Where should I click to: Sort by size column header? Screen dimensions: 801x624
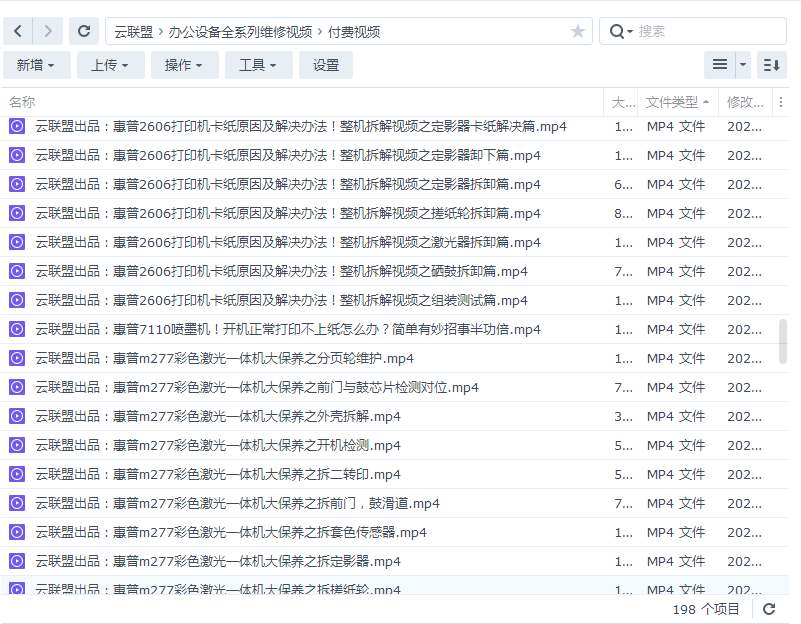click(623, 102)
